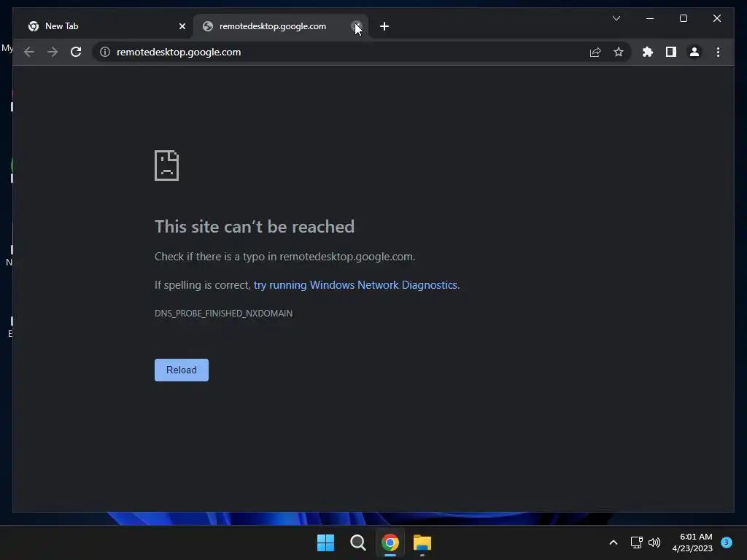The height and width of the screenshot is (560, 747).
Task: Click try running Windows Network Diagnostics link
Action: (355, 285)
